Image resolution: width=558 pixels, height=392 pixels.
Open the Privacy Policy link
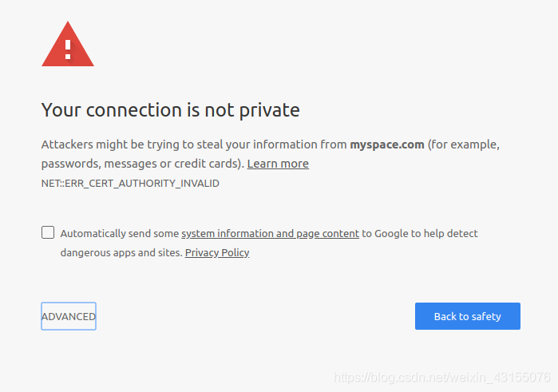tap(217, 252)
